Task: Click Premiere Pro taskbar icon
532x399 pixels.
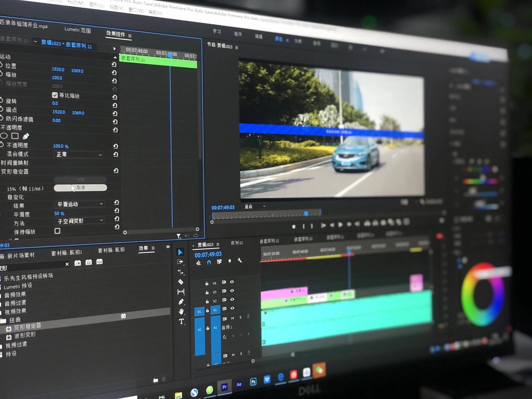Action: 224,387
